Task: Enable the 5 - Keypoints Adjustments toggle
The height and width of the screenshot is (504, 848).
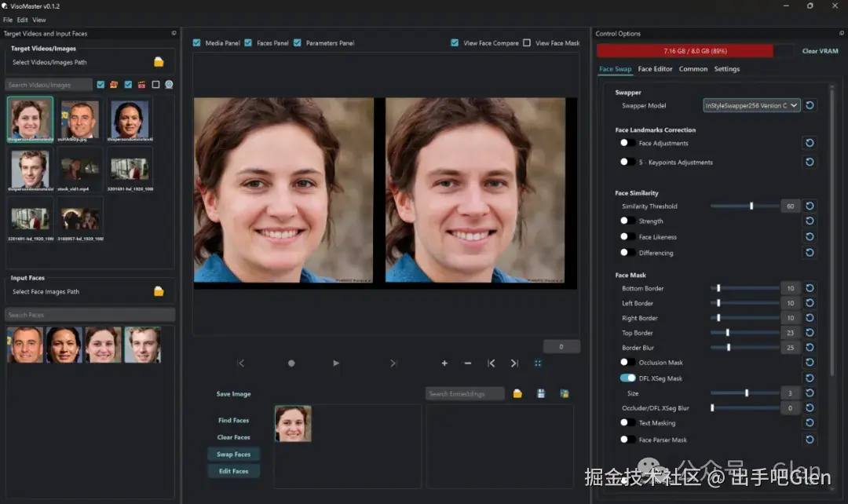Action: [627, 162]
